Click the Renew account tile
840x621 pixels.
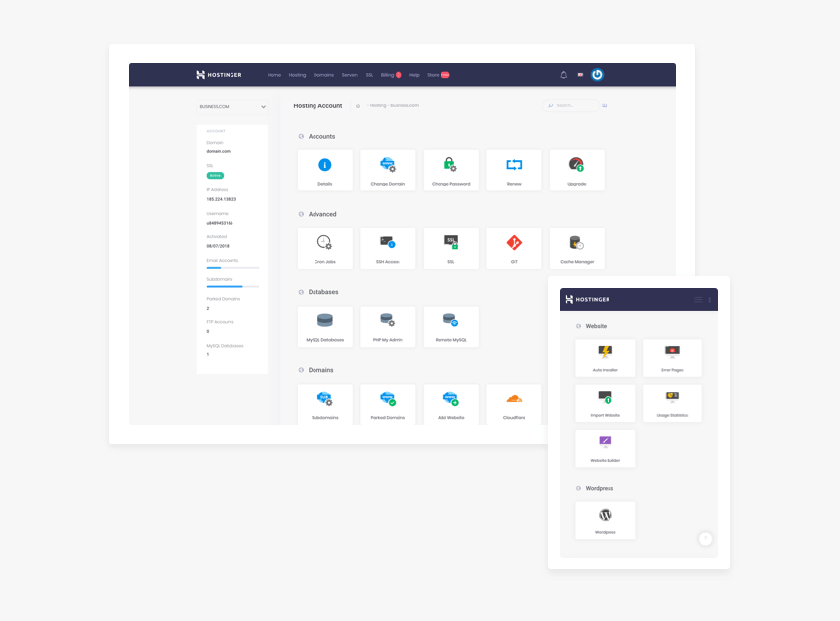coord(514,170)
